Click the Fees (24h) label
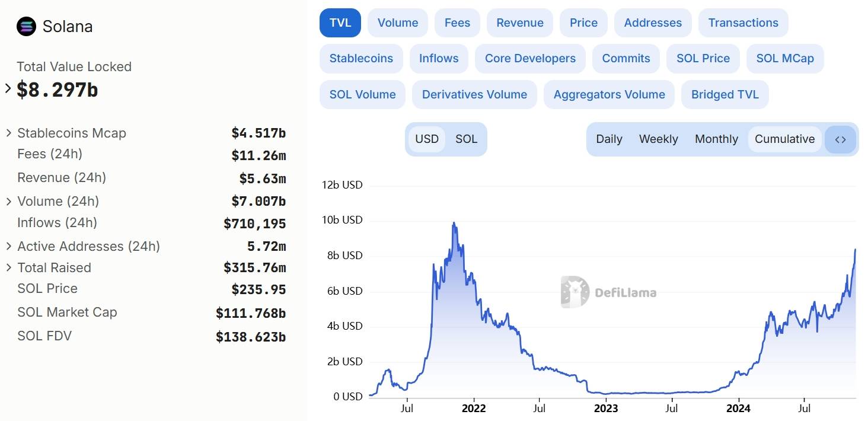 50,154
